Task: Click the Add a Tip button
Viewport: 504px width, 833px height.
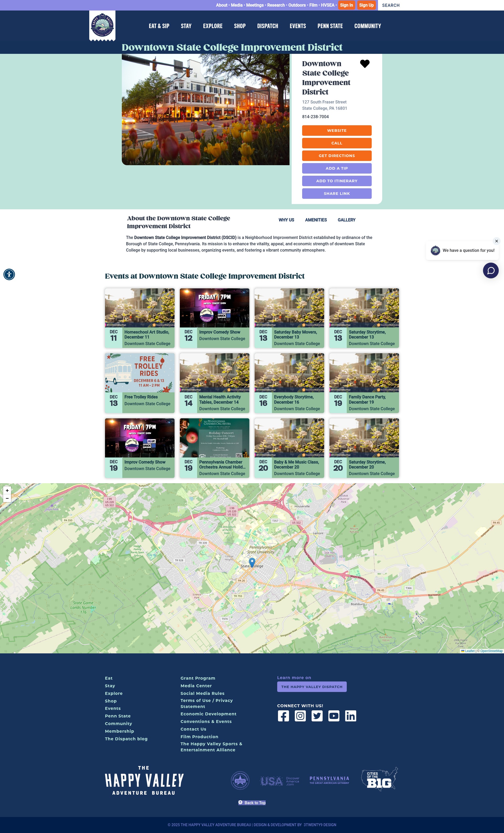Action: [x=337, y=168]
